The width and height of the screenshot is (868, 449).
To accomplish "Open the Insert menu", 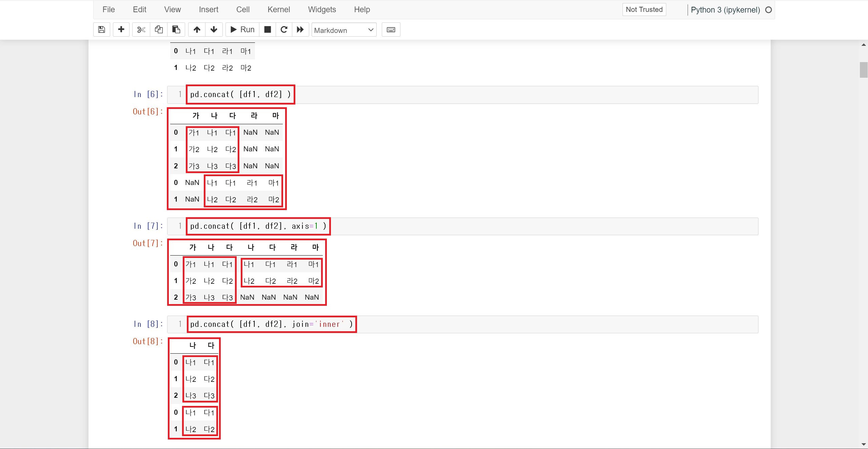I will point(209,10).
